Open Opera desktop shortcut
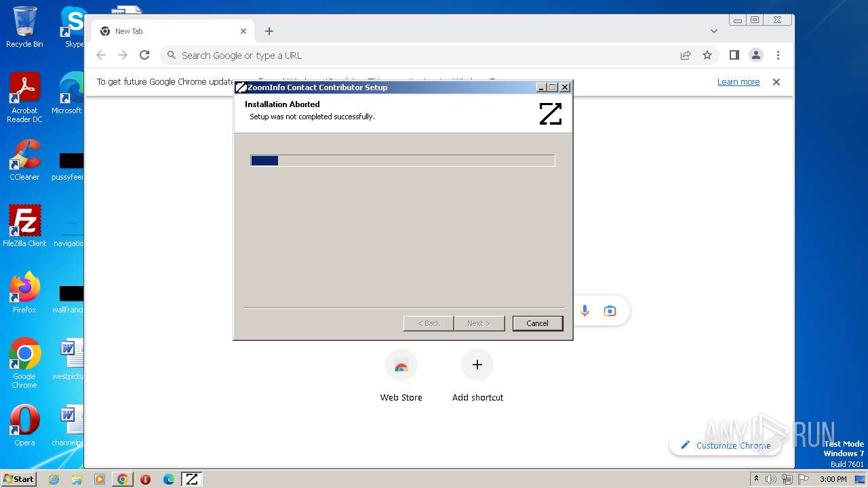 24,426
